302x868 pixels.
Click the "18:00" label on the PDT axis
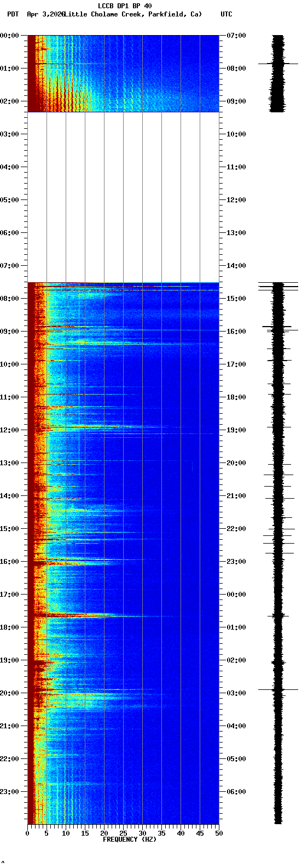click(9, 627)
